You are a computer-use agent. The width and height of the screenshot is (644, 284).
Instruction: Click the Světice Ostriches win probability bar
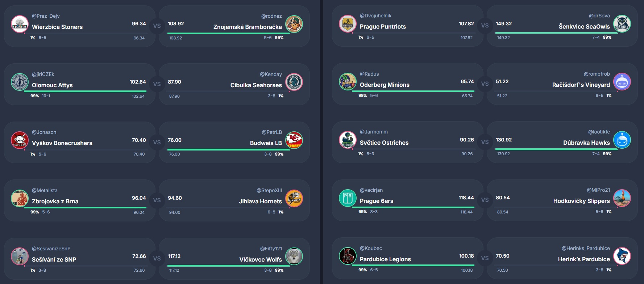pyautogui.click(x=413, y=149)
